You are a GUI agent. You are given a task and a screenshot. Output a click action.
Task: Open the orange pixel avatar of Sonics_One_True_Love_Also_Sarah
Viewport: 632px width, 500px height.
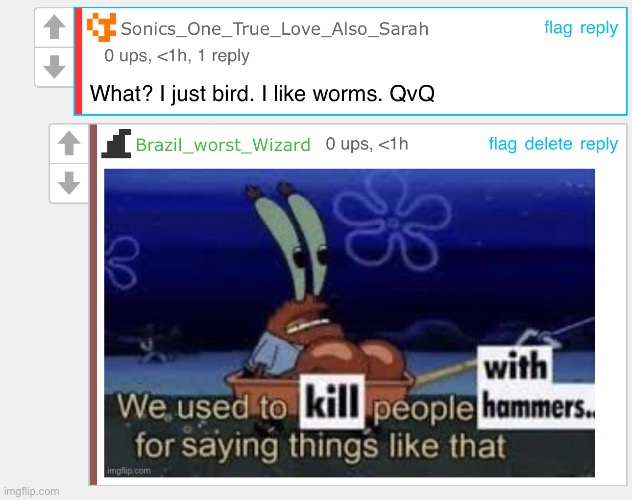pos(102,27)
